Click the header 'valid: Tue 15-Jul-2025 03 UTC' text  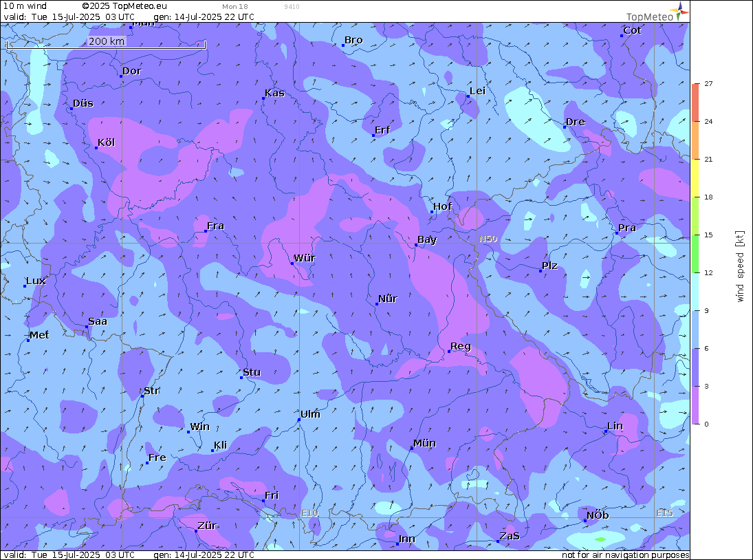[69, 17]
